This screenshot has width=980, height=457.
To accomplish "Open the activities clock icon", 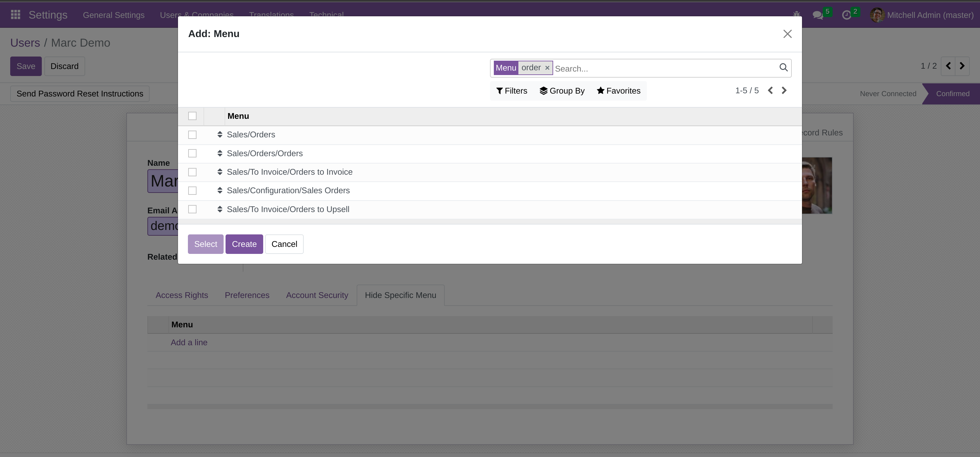I will click(x=846, y=15).
